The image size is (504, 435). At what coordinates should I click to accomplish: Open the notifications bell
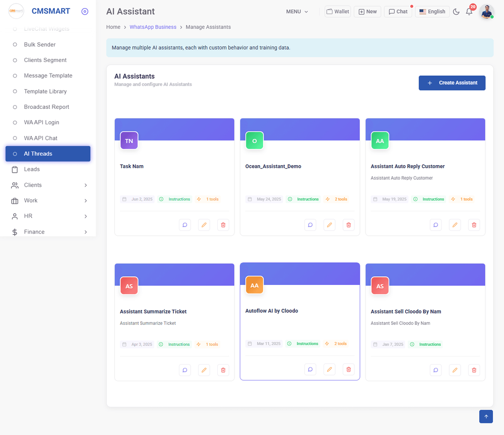(x=469, y=12)
